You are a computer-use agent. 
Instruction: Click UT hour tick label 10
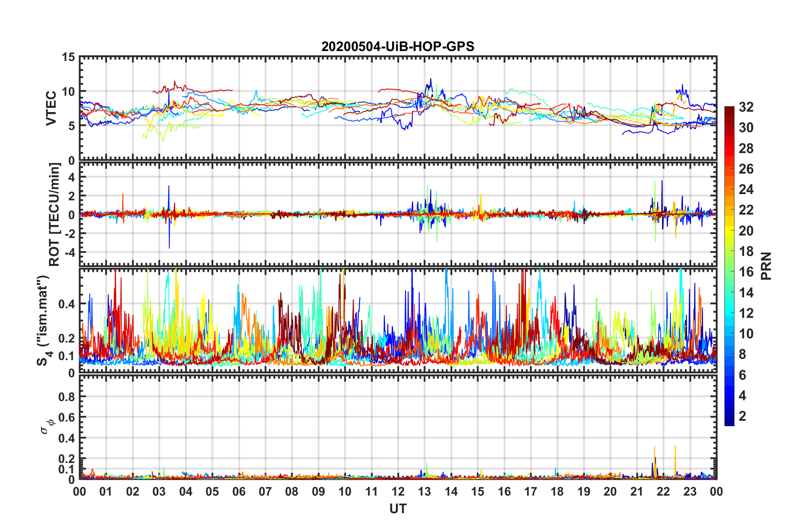(x=345, y=491)
